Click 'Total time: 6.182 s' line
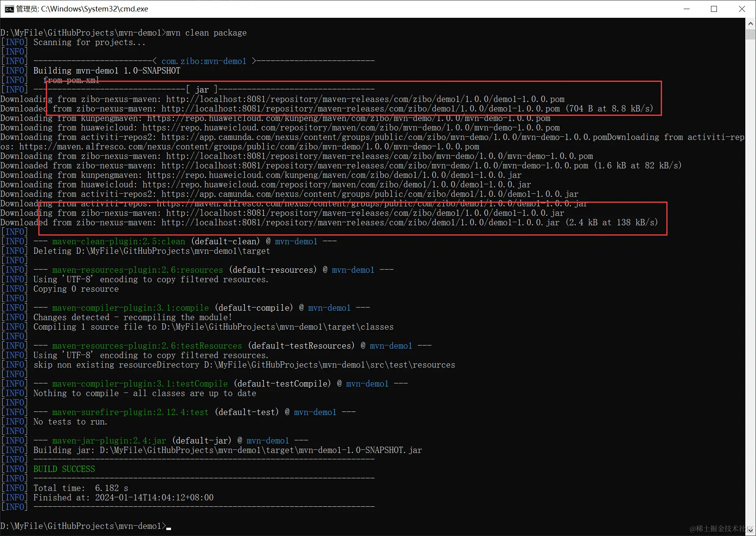Screen dimensions: 756x536 coord(81,488)
